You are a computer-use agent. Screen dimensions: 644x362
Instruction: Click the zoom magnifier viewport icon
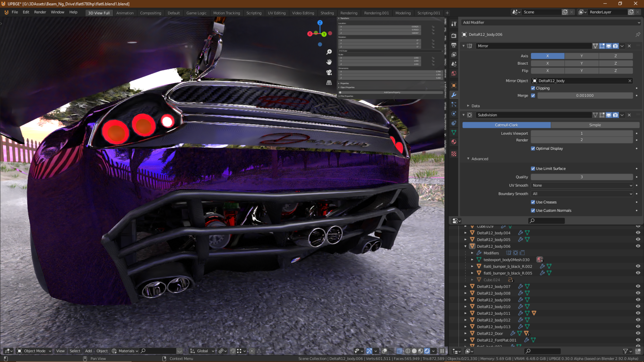(329, 52)
